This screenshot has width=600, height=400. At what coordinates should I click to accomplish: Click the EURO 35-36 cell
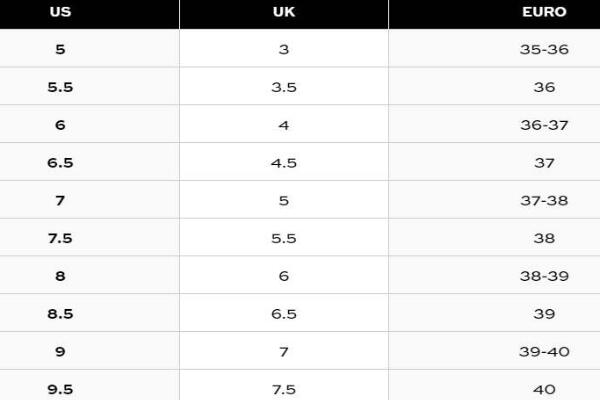(x=544, y=49)
